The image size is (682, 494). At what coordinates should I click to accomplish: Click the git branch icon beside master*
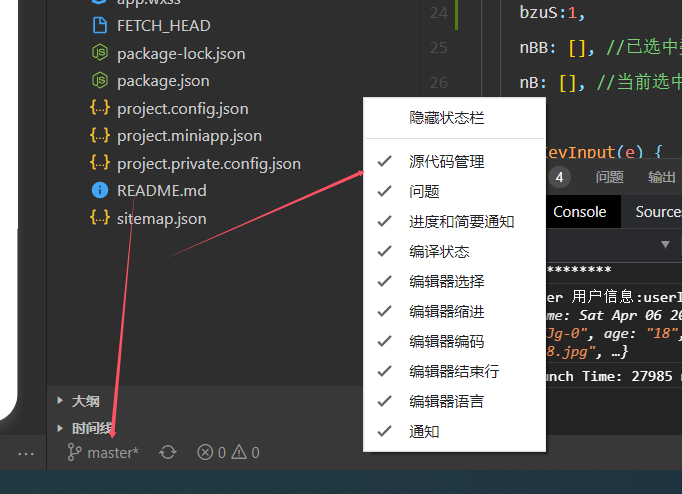click(x=74, y=452)
